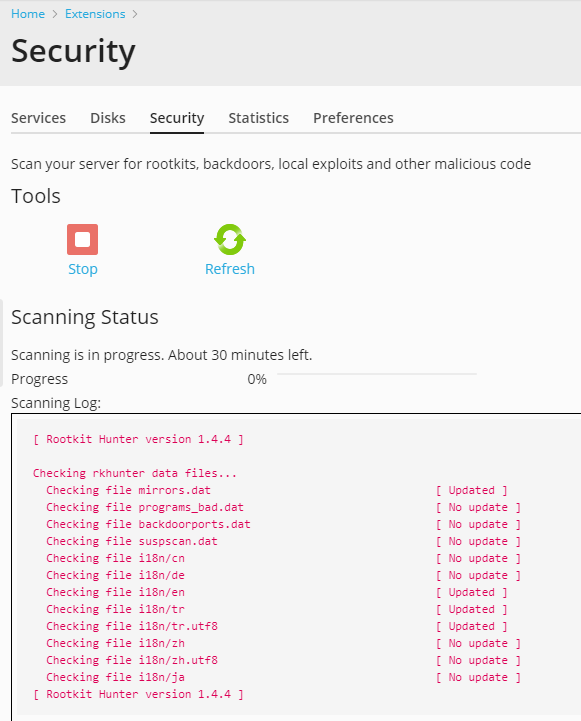The width and height of the screenshot is (581, 721).
Task: Click the 0% progress value
Action: 257,379
